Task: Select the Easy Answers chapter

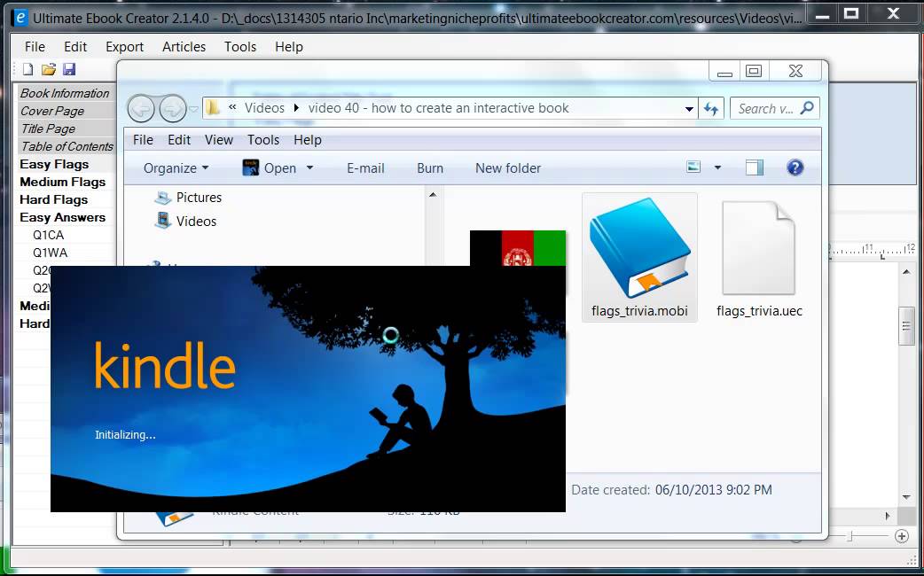Action: point(62,217)
